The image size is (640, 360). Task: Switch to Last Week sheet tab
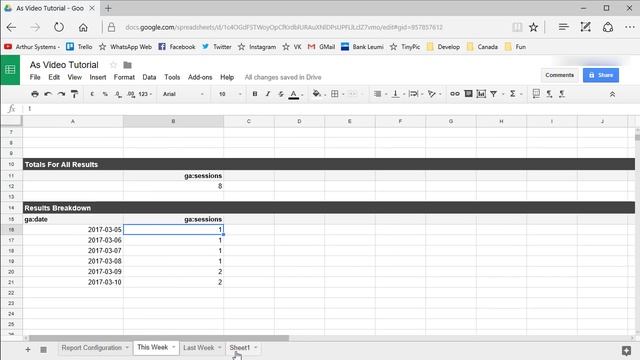coord(198,348)
